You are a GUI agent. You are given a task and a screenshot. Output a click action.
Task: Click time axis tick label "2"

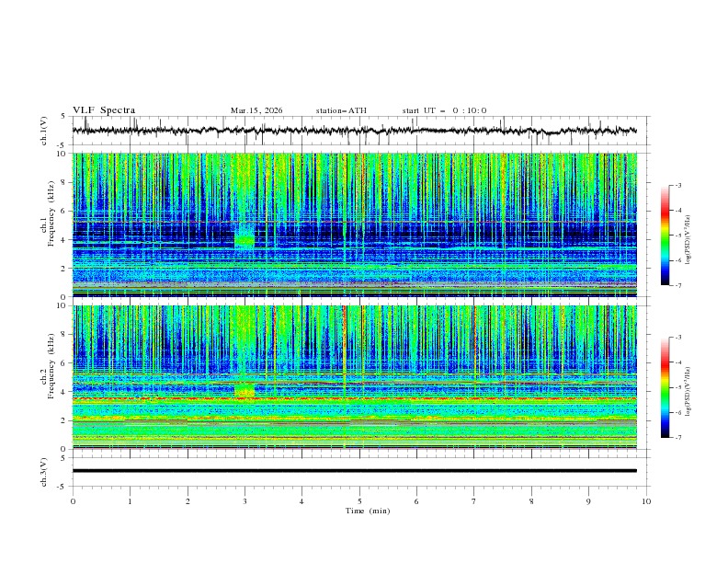point(188,501)
